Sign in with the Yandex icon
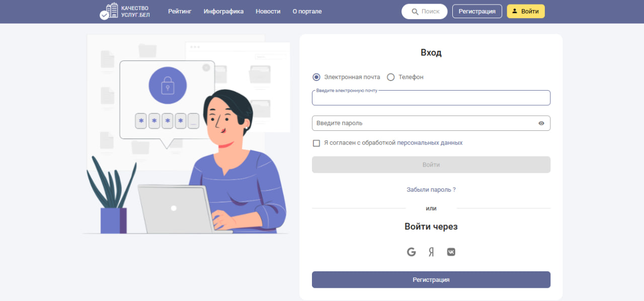The height and width of the screenshot is (301, 644). pos(431,252)
